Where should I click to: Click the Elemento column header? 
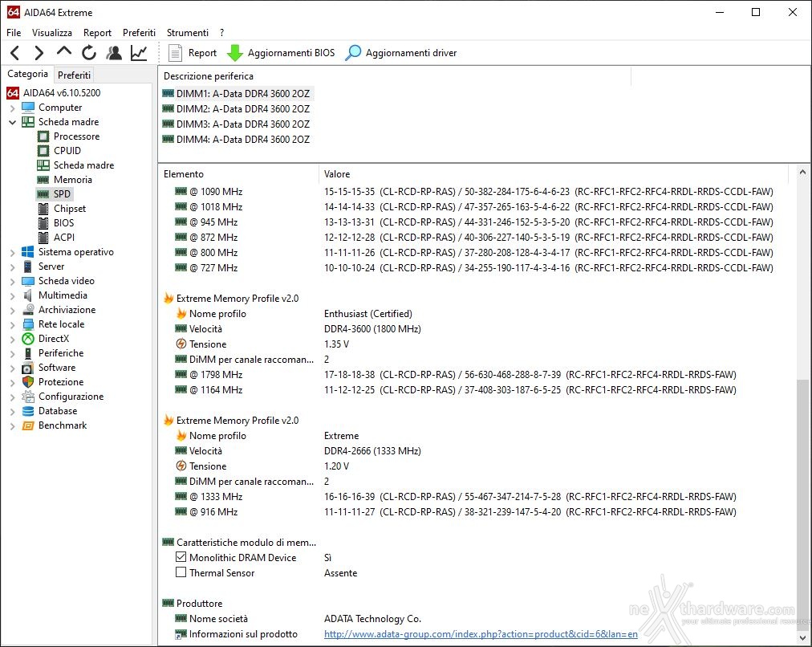pos(238,174)
